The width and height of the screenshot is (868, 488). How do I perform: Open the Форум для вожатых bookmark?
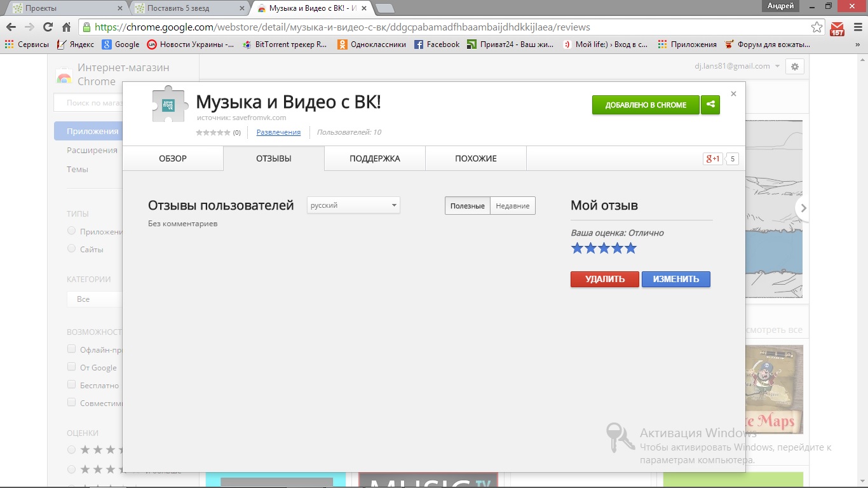point(768,44)
